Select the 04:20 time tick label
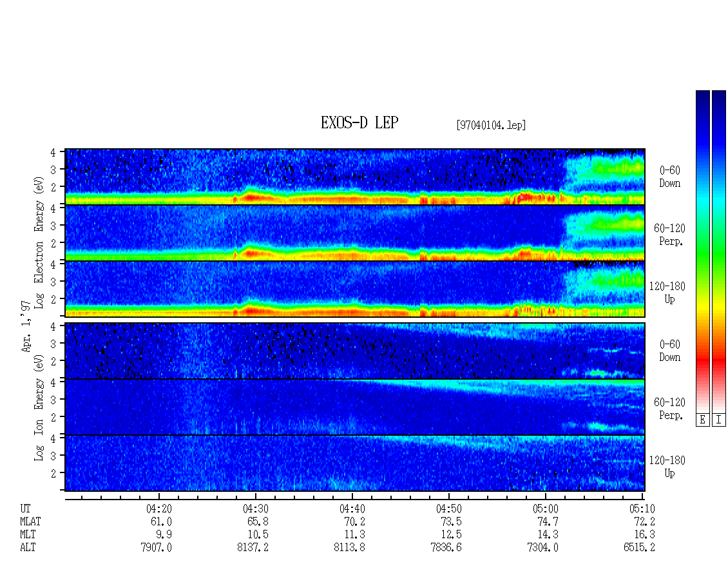728x564 pixels. point(159,509)
